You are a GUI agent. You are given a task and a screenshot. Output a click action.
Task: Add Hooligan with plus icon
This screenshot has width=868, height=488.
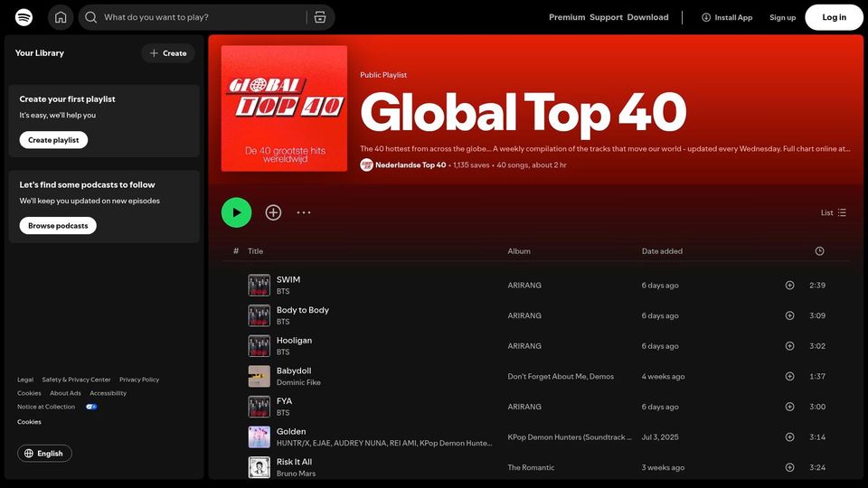(790, 346)
